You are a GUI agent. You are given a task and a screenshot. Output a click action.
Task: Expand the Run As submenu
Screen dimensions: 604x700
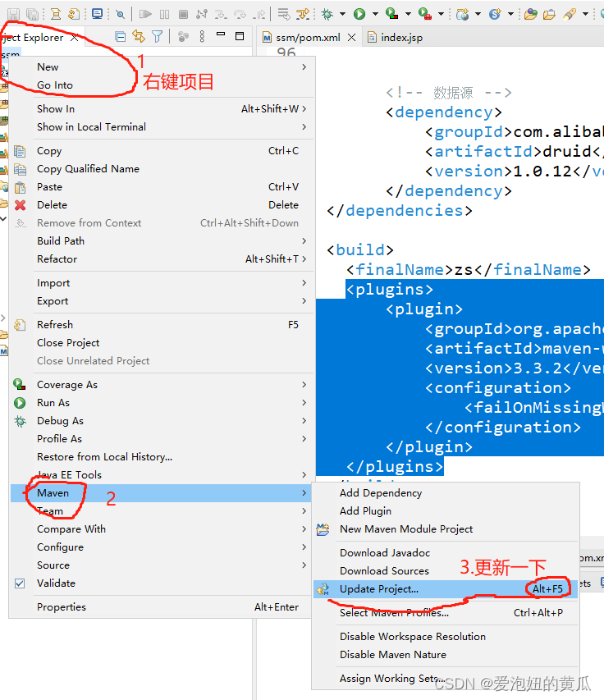point(162,403)
